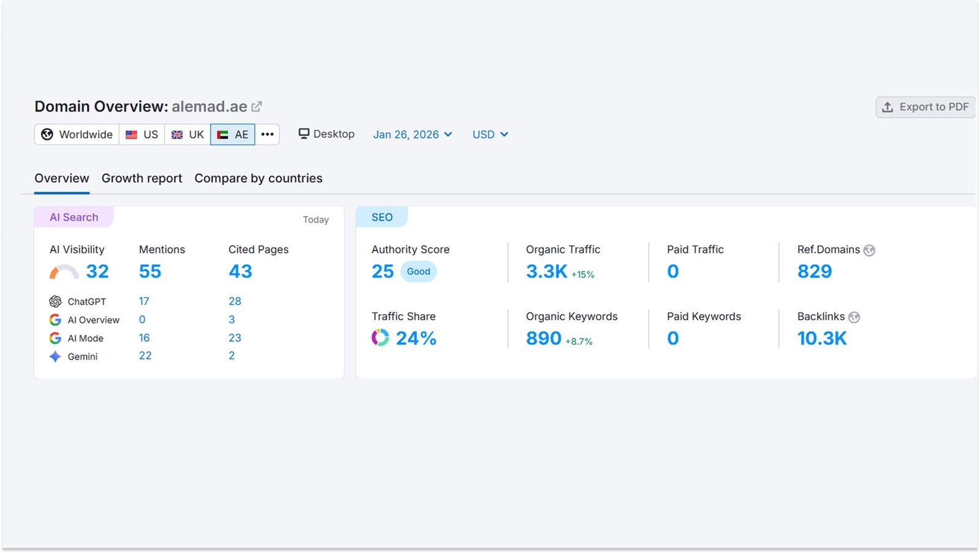Image resolution: width=980 pixels, height=553 pixels.
Task: Select the Gemini icon
Action: (55, 356)
